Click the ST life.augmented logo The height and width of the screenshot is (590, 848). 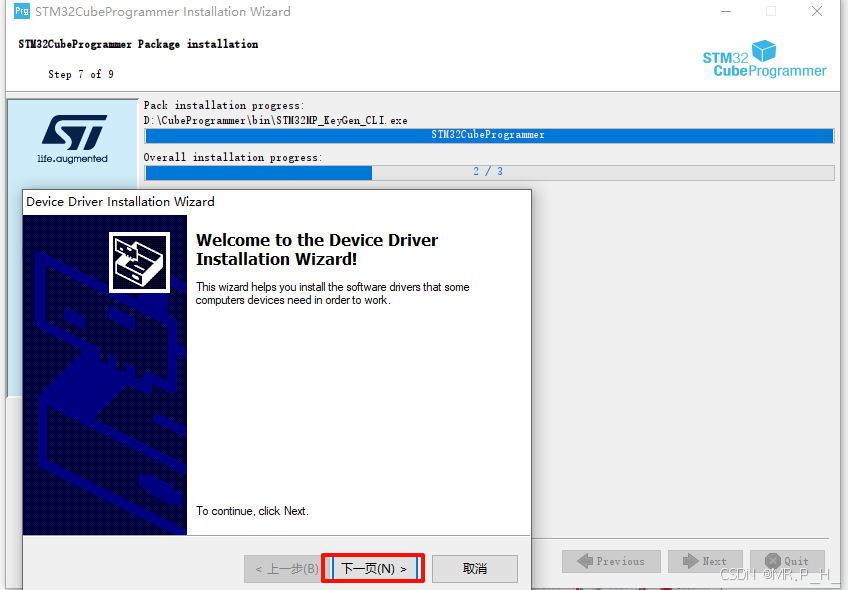[x=73, y=139]
